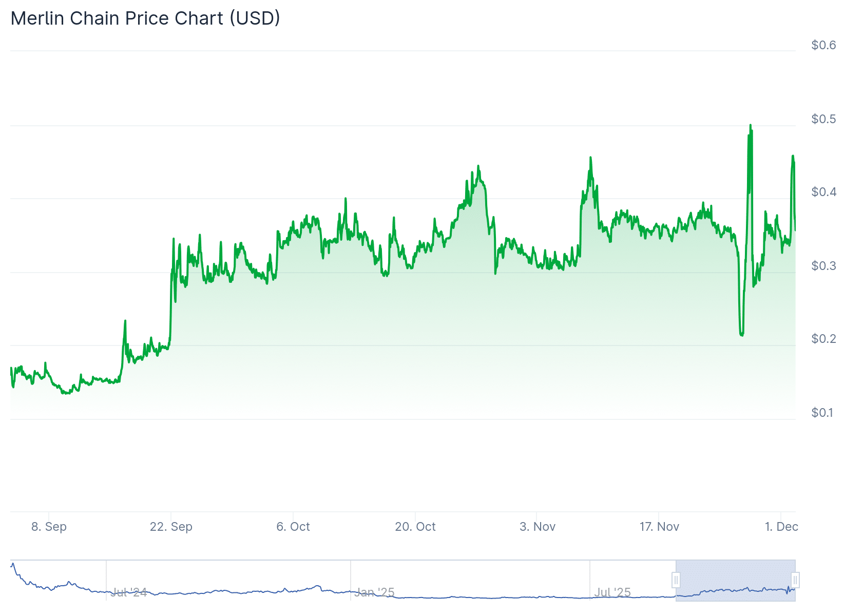Click the 6. Oct date label
The width and height of the screenshot is (844, 616).
click(293, 527)
